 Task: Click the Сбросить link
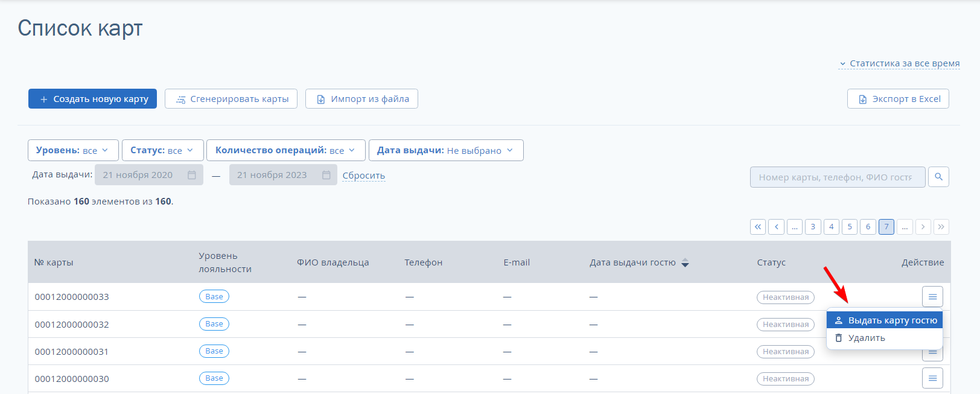(x=364, y=176)
